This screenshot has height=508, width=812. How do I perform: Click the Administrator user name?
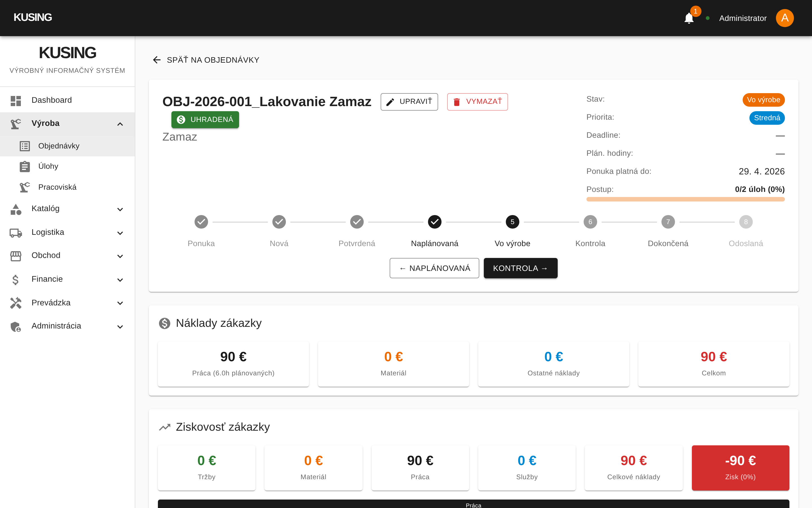coord(743,18)
